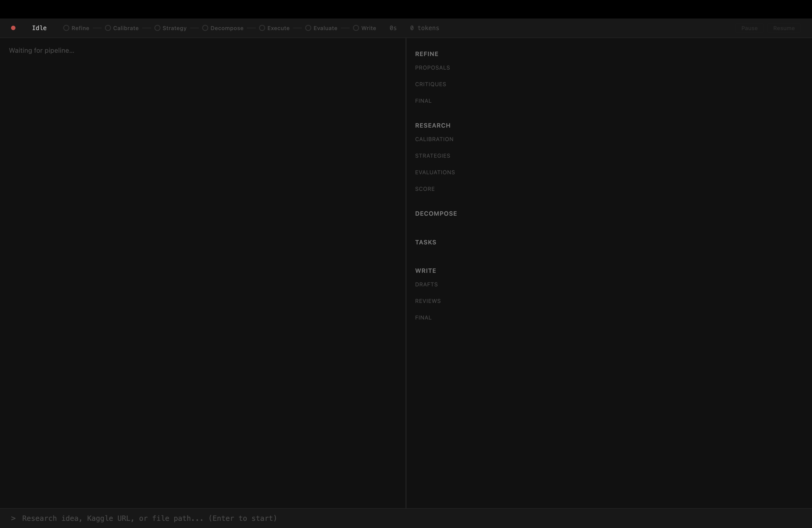Click the Write pipeline stage icon
This screenshot has width=812, height=528.
tap(356, 28)
